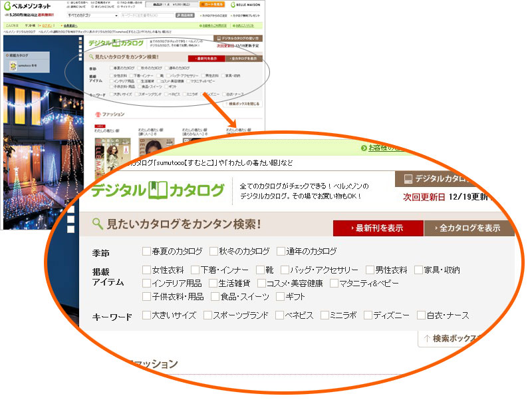Click the BELLE MAISON logo in the header
Screen dimensions: 532x408
click(x=245, y=5)
